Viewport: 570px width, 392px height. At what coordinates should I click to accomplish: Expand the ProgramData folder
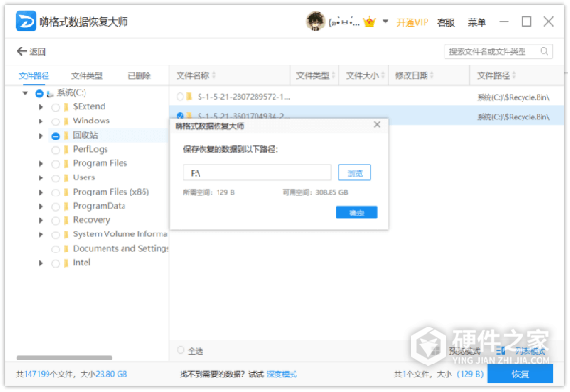tap(41, 206)
